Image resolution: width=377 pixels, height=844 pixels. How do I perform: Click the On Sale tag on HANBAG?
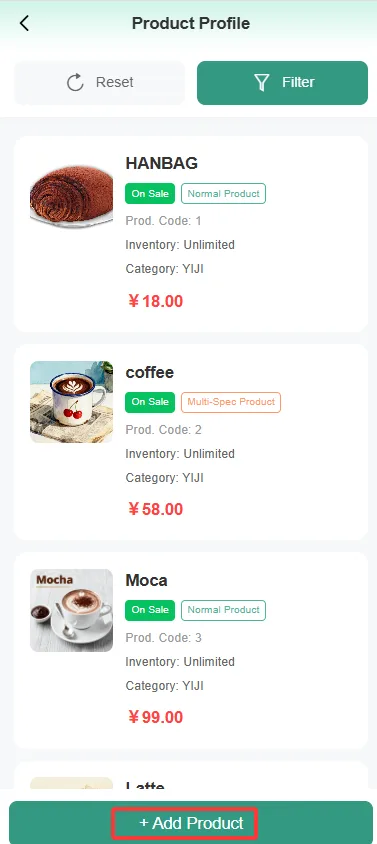(x=150, y=194)
